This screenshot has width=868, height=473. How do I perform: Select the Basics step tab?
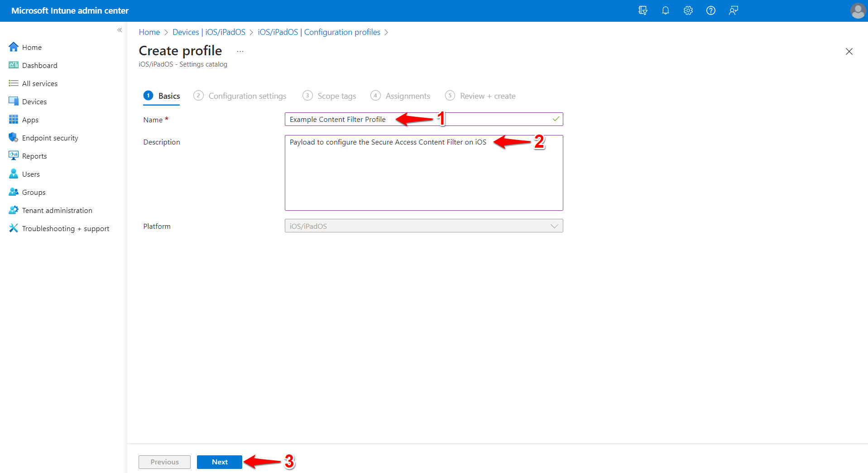coord(162,96)
